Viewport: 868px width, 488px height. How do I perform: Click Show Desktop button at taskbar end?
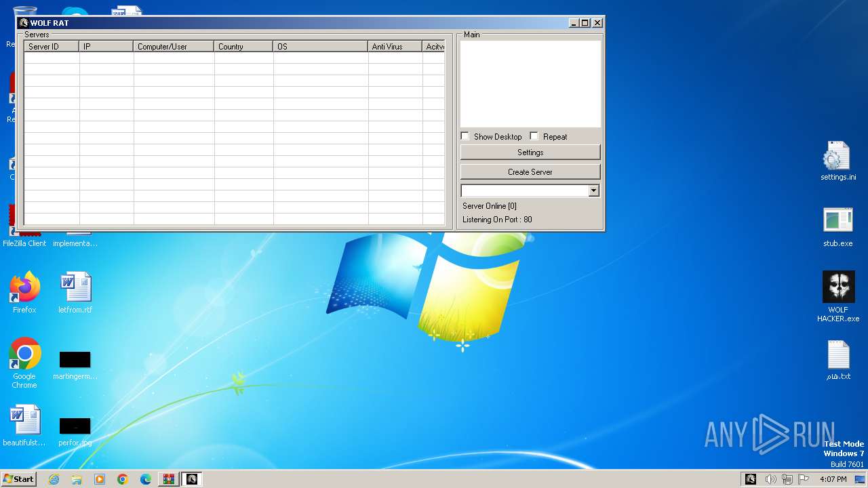tap(861, 479)
